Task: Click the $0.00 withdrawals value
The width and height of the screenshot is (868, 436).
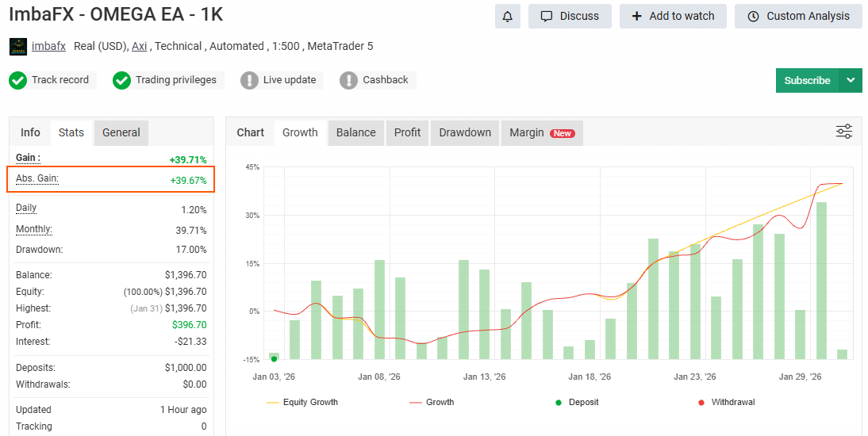Action: click(x=195, y=384)
